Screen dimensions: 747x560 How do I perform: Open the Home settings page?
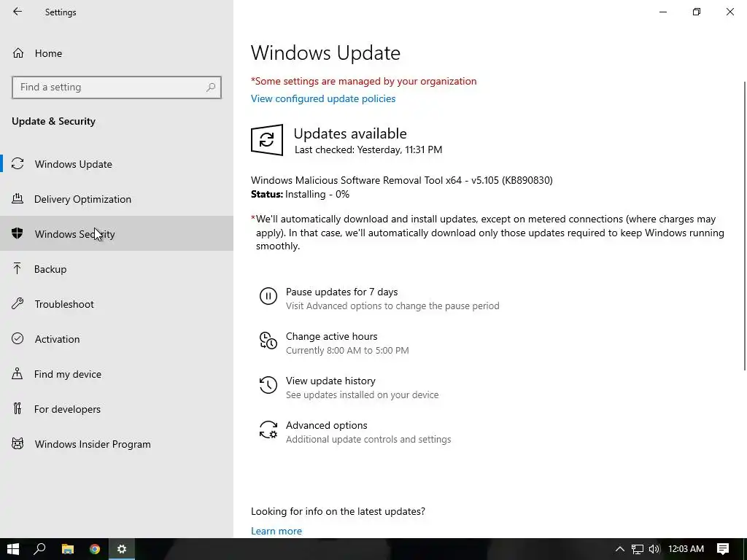pos(117,52)
